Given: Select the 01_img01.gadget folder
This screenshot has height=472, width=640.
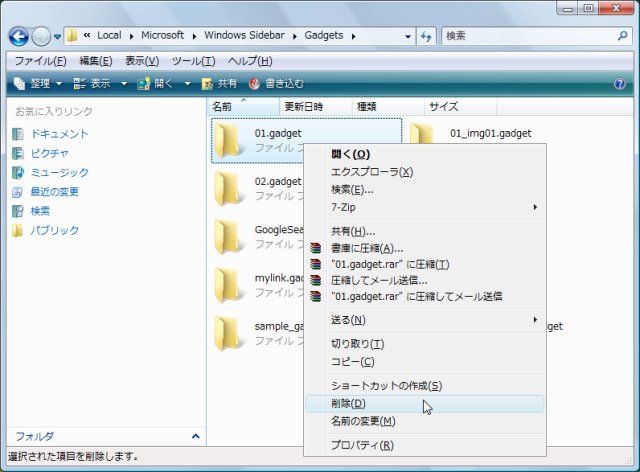Looking at the screenshot, I should point(491,133).
